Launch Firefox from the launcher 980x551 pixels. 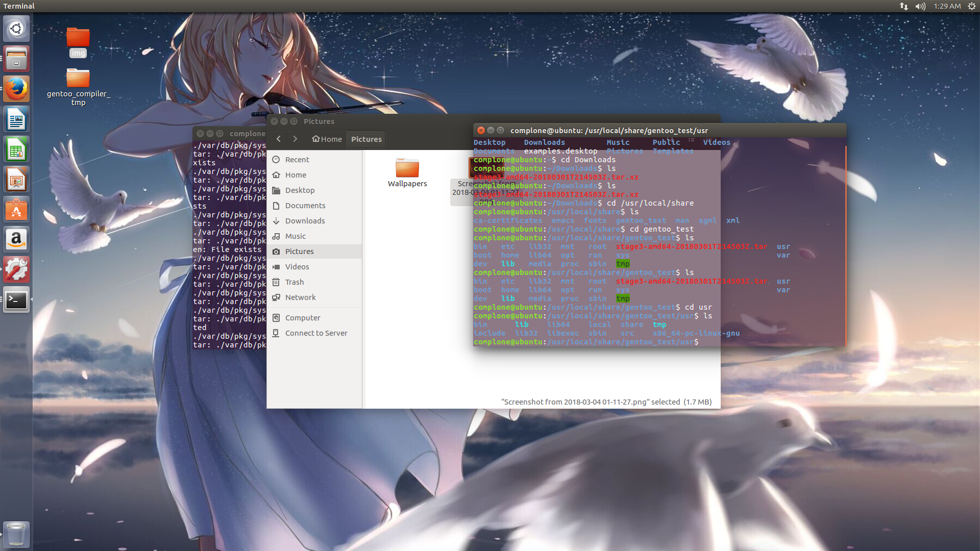pyautogui.click(x=16, y=88)
